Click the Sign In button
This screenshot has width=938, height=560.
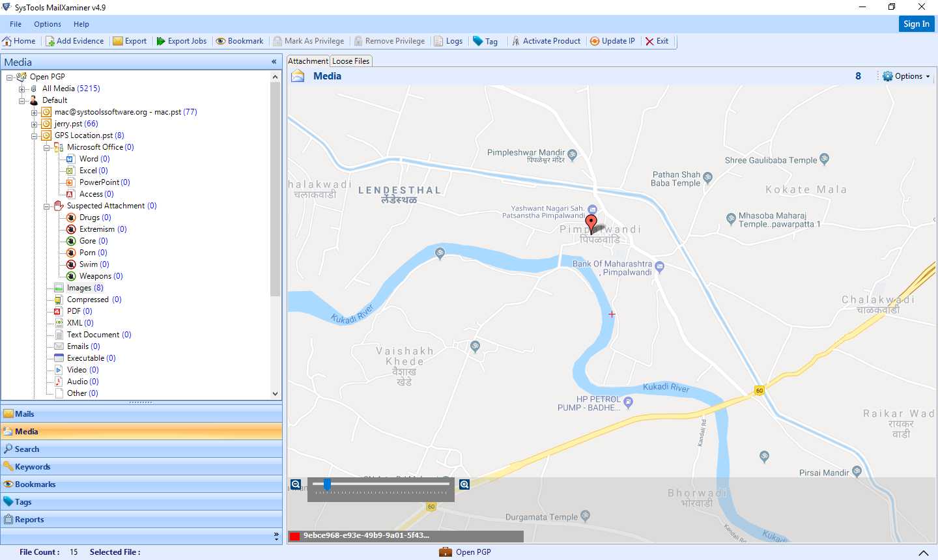(917, 23)
